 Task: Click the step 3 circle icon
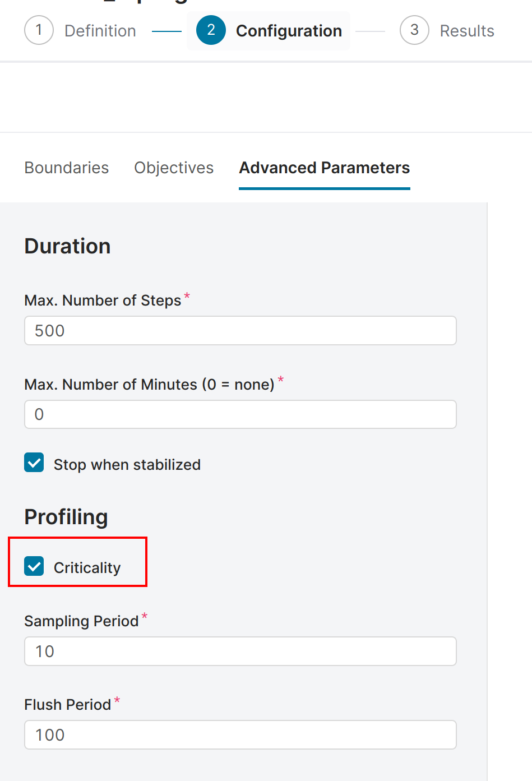pos(414,30)
